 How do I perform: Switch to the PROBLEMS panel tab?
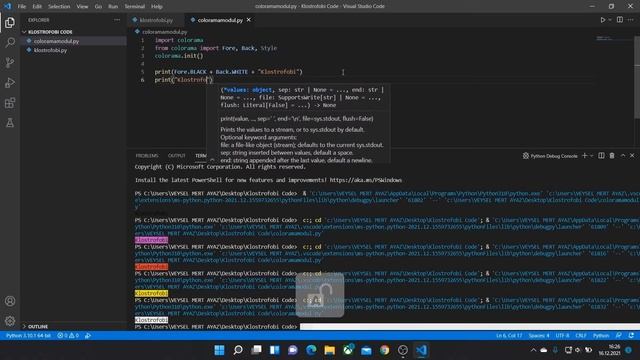[x=147, y=156]
